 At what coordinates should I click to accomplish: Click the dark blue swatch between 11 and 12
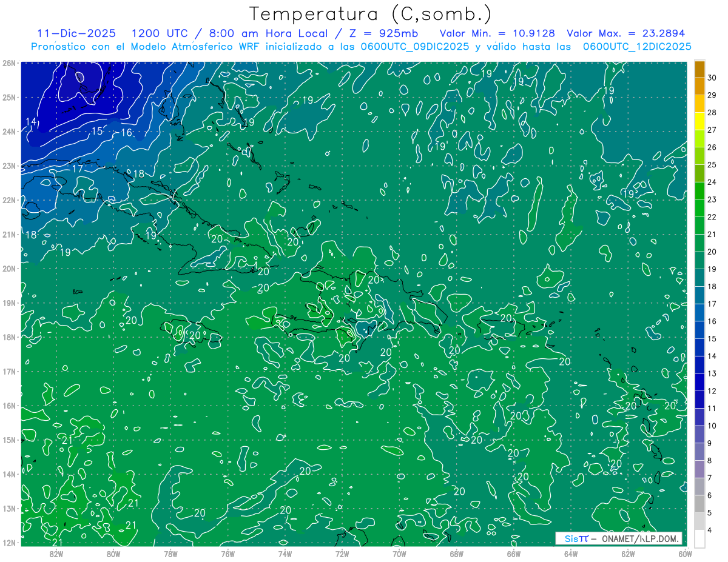[699, 400]
